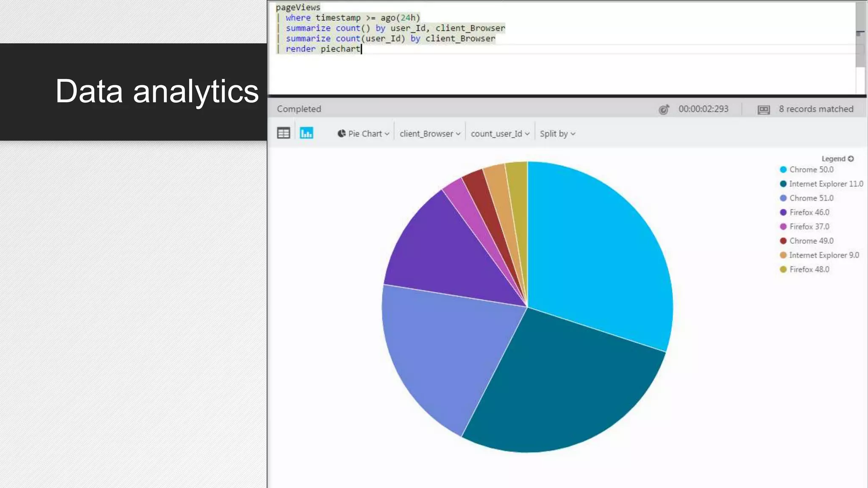The height and width of the screenshot is (488, 868).
Task: Select Chrome 51.0 legend color dot
Action: [x=783, y=198]
